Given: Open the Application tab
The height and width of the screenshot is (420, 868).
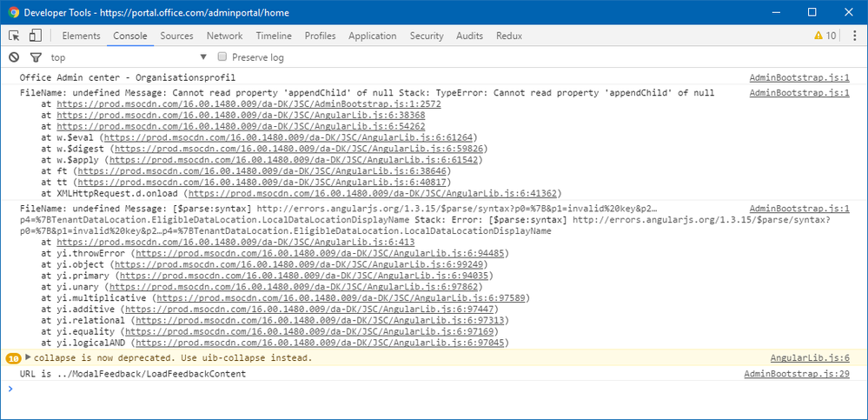Looking at the screenshot, I should 373,36.
